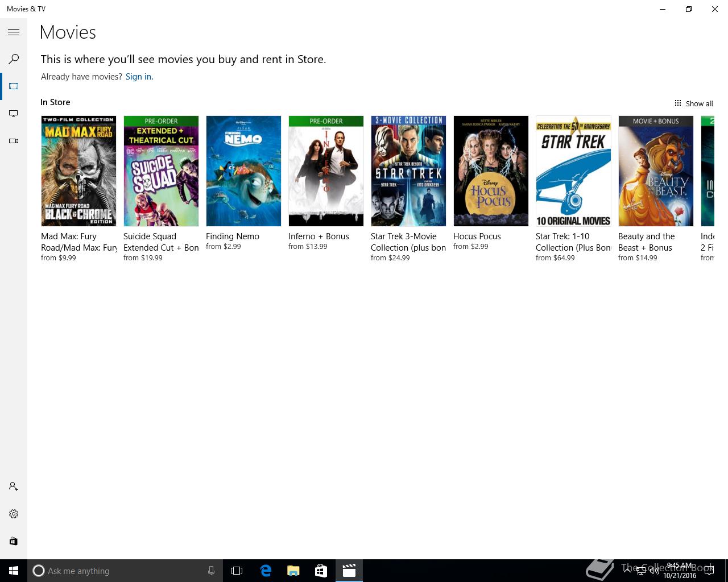Click the taskbar clock showing 10/21/2016
This screenshot has height=582, width=728.
(x=680, y=571)
